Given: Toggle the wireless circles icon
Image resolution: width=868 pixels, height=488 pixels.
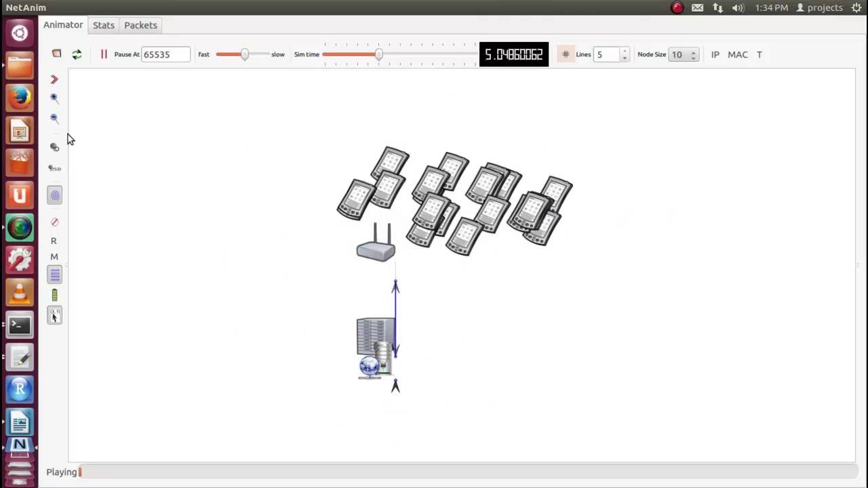Looking at the screenshot, I should pos(55,195).
